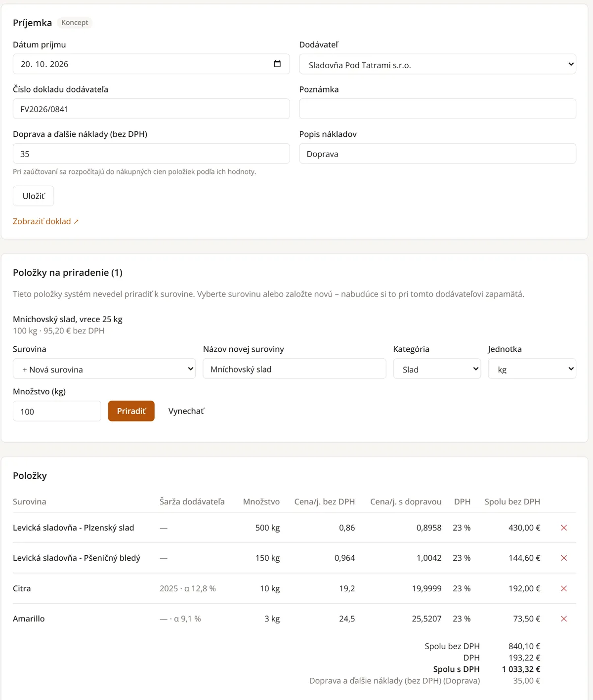Click the Spolu bez DPH sum 840,10 €

524,646
